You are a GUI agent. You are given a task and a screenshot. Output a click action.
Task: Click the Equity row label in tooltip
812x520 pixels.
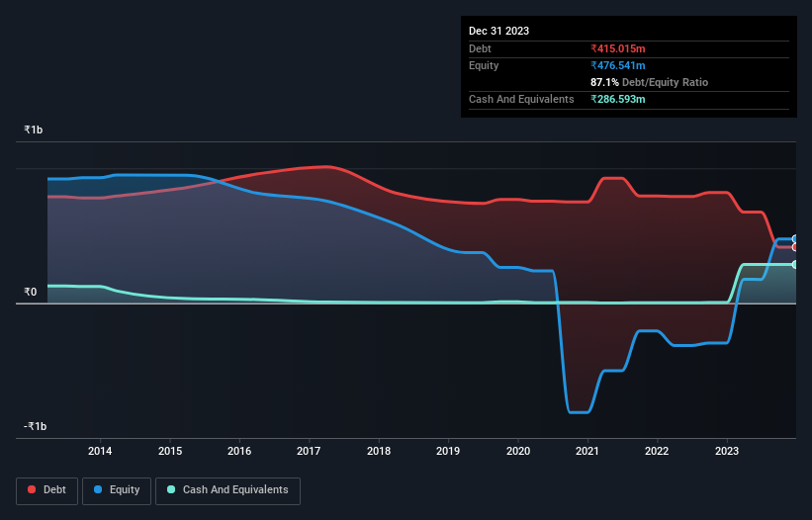pos(484,65)
